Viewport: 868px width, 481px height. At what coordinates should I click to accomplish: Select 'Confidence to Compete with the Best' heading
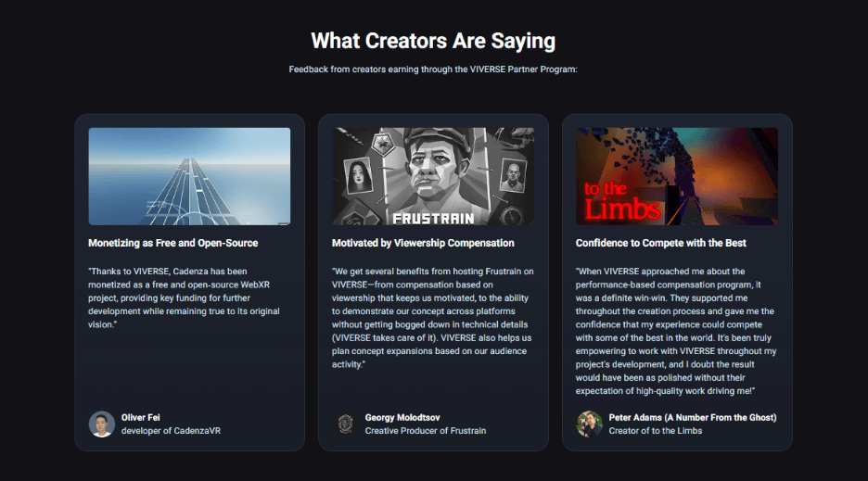pos(660,243)
